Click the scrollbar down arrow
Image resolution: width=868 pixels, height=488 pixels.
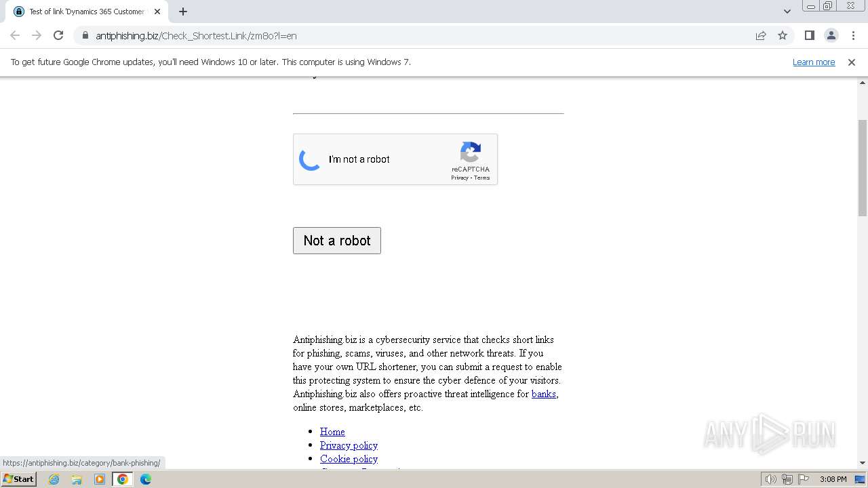863,463
